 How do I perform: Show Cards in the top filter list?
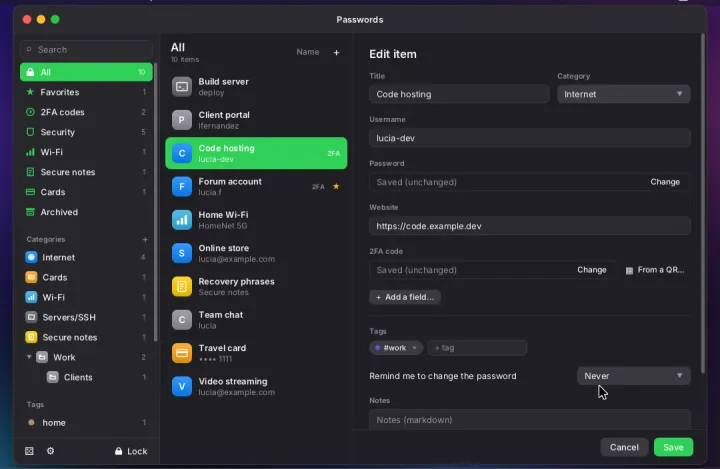pyautogui.click(x=86, y=192)
